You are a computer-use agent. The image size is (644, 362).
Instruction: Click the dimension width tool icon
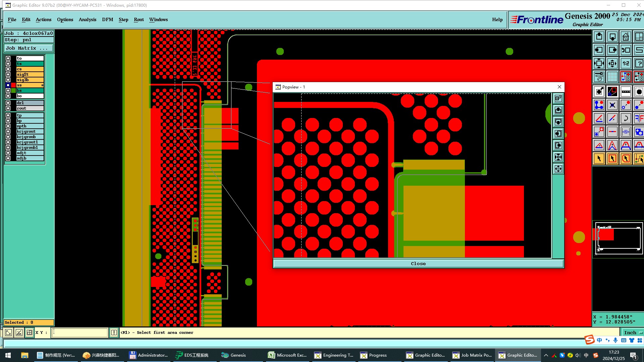(x=626, y=132)
